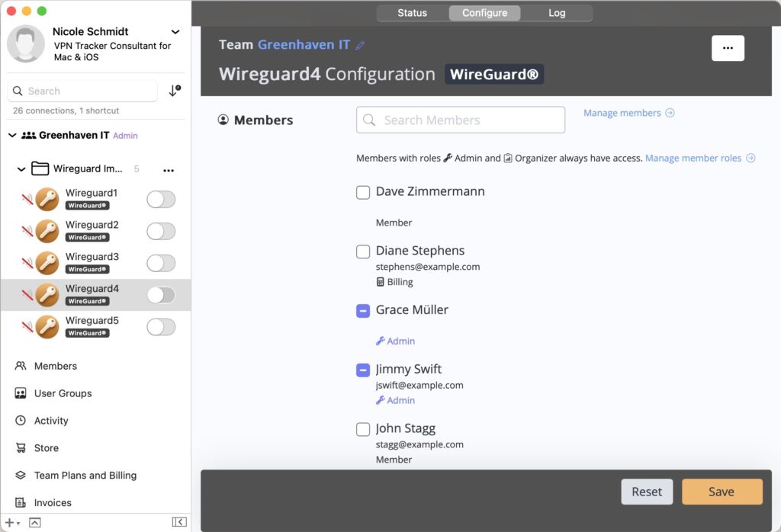Click the Members people icon in sidebar
Screen dimensions: 781x532
tap(21, 366)
